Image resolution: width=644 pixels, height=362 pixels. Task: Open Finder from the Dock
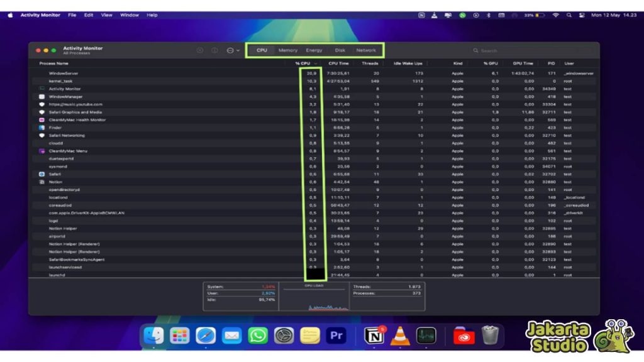coord(153,336)
